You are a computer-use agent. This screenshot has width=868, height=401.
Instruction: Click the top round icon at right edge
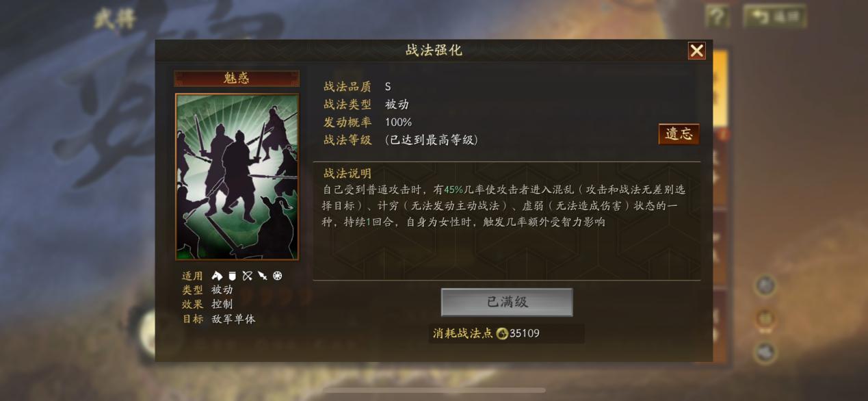pyautogui.click(x=765, y=285)
